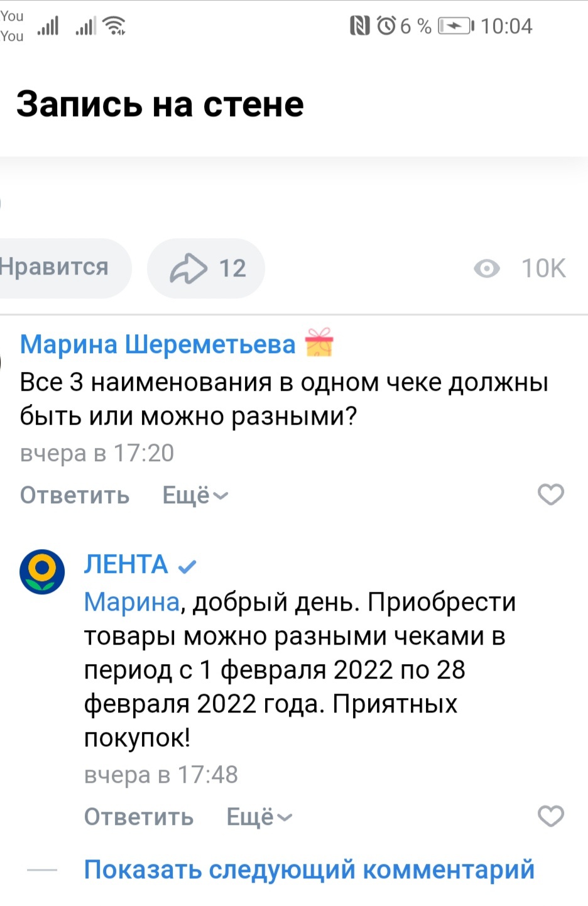This screenshot has width=588, height=906.
Task: Expand Ещё menu under Марина's comment
Action: tap(195, 495)
